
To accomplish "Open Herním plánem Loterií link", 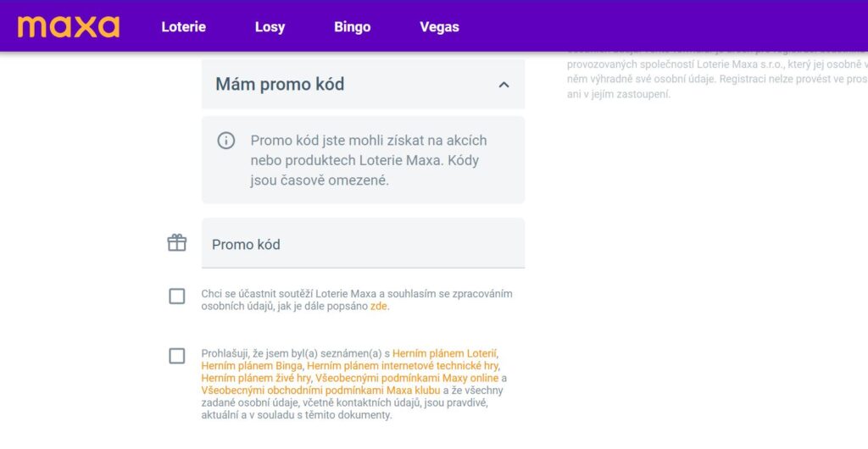I will coord(445,353).
